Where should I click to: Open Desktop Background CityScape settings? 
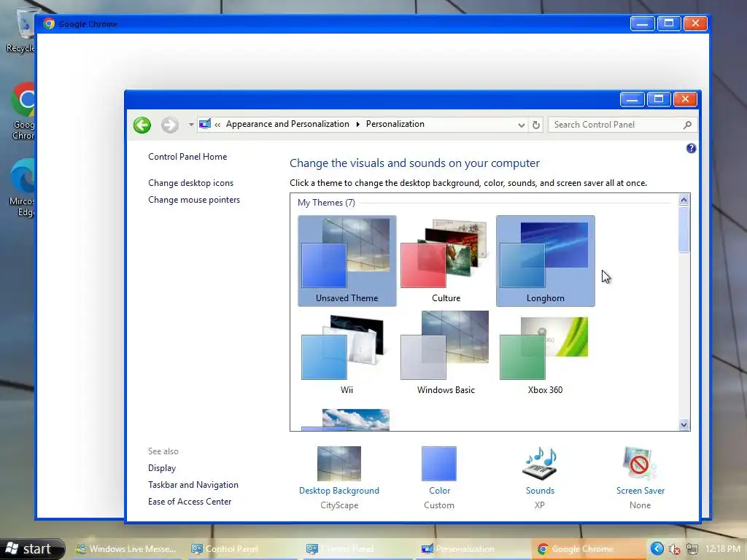pyautogui.click(x=339, y=478)
